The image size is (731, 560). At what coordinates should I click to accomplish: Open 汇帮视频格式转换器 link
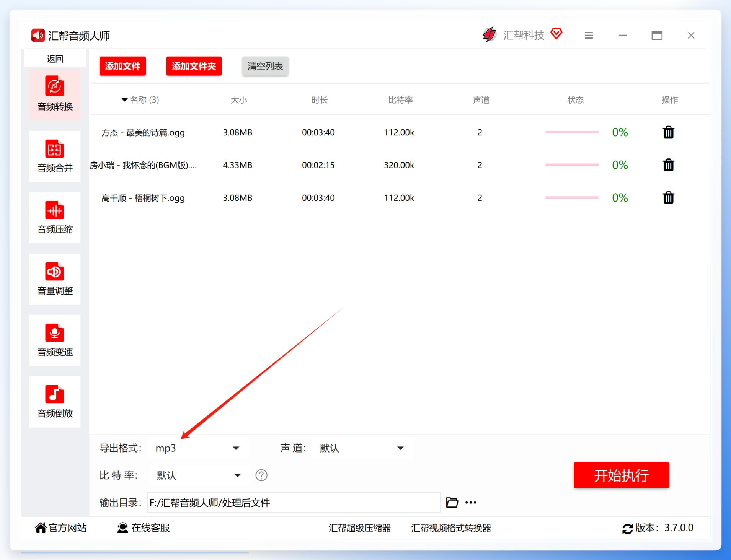point(451,528)
